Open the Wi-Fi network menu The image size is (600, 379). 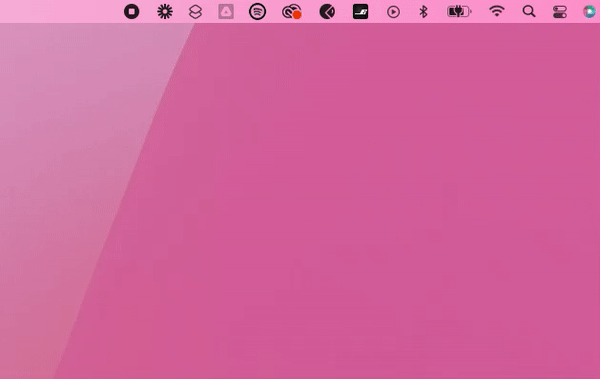[x=497, y=11]
